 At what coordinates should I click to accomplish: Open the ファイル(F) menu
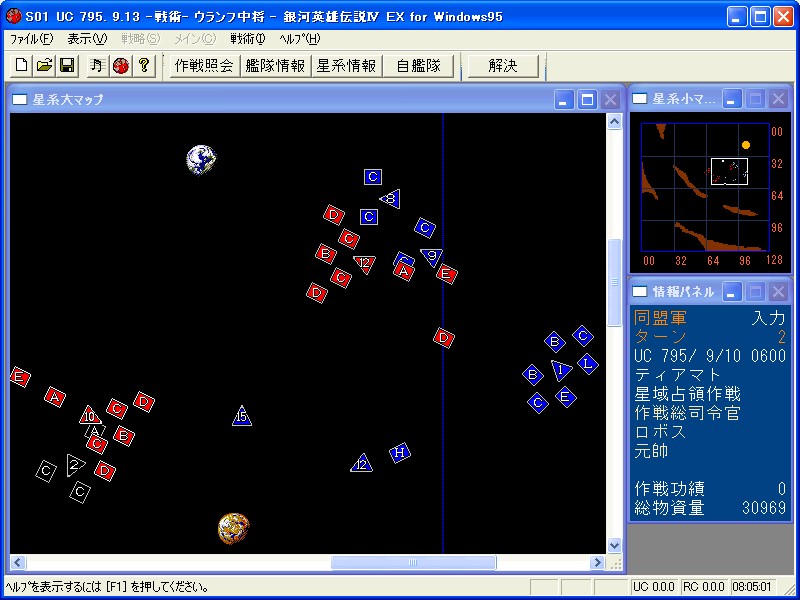[32, 39]
